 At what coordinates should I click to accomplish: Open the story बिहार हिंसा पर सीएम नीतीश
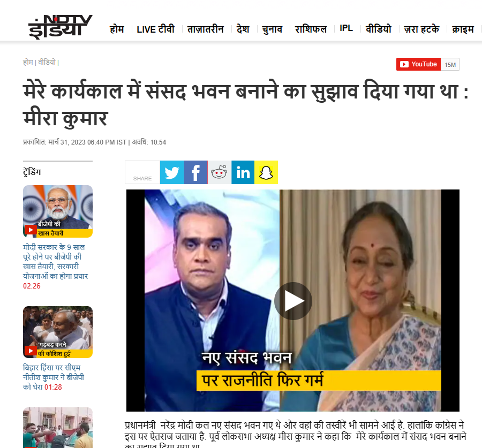(x=54, y=377)
